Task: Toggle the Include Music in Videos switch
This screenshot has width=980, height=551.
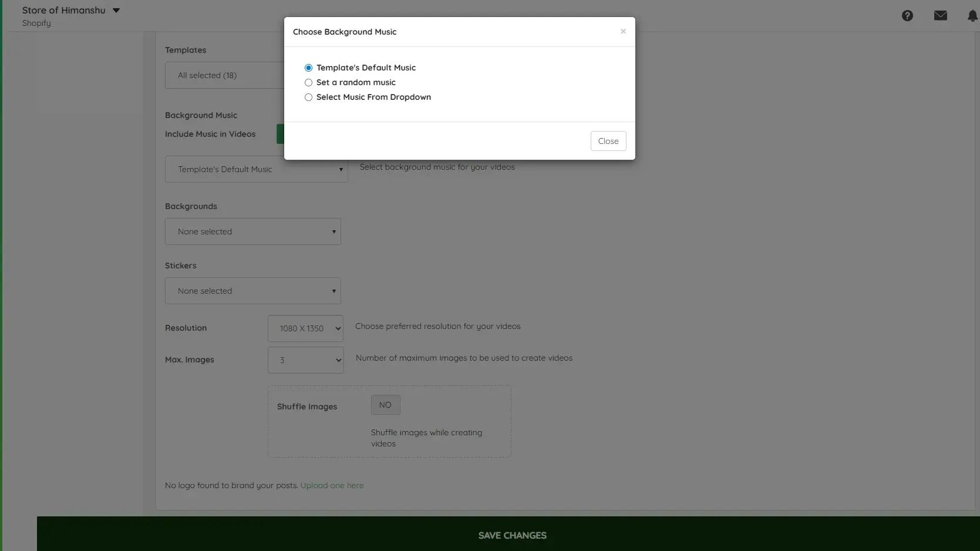Action: click(x=280, y=134)
